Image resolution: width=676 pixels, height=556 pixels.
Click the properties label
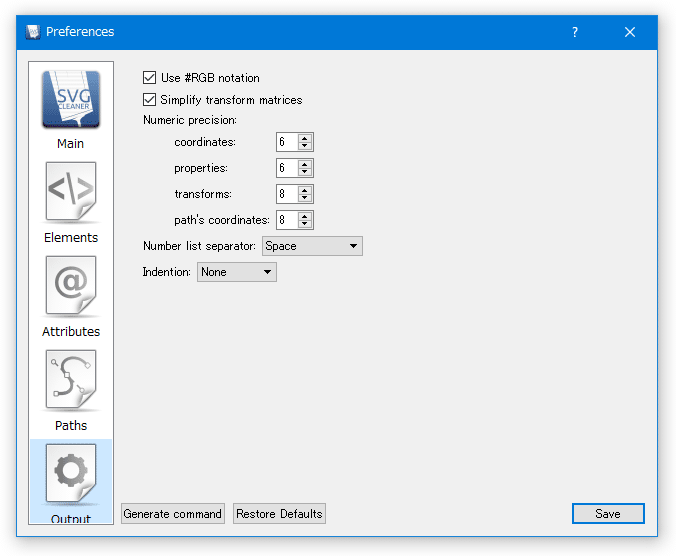(201, 168)
